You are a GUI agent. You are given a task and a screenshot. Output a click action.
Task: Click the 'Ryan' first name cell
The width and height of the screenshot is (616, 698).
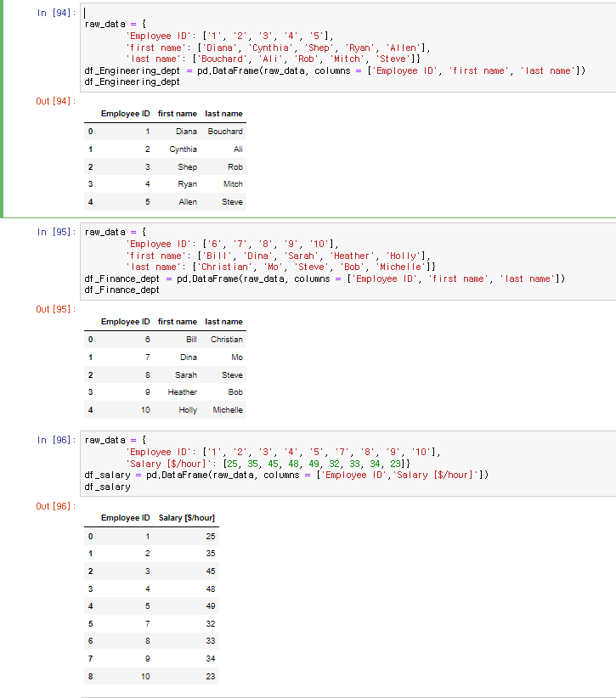[x=188, y=184]
